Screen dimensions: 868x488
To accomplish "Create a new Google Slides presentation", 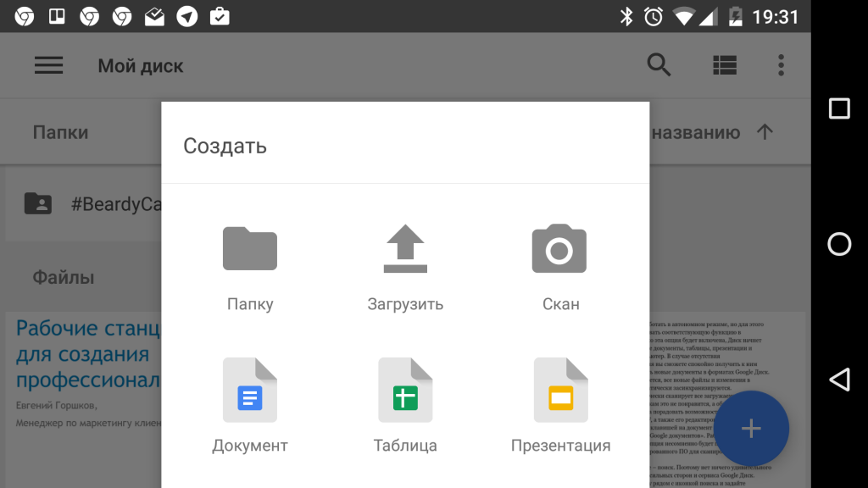I will 560,391.
